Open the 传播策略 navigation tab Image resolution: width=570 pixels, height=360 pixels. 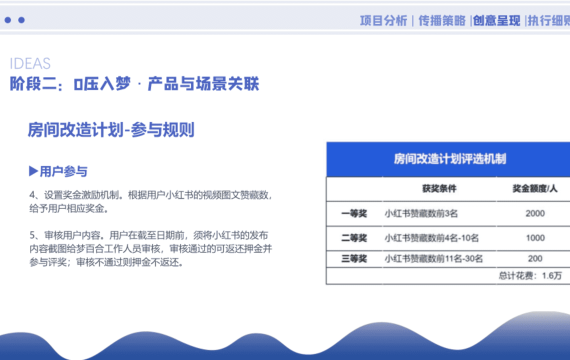pos(442,20)
